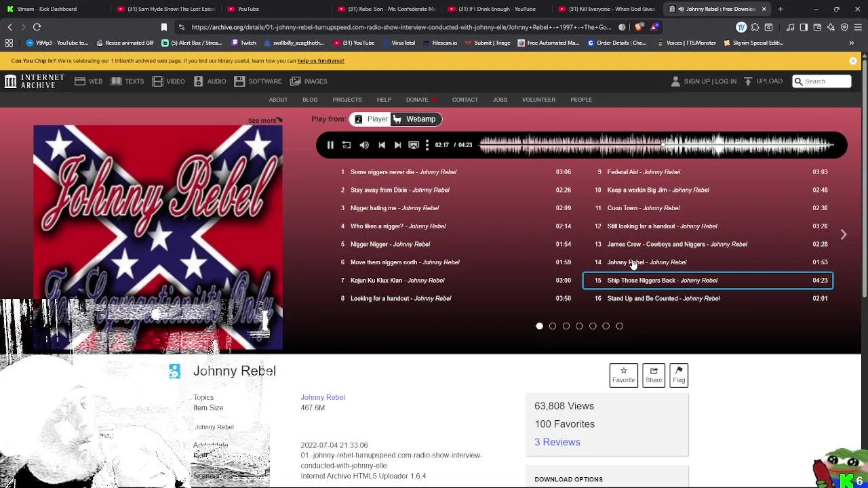
Task: Rewind playback ten seconds
Action: pyautogui.click(x=347, y=145)
